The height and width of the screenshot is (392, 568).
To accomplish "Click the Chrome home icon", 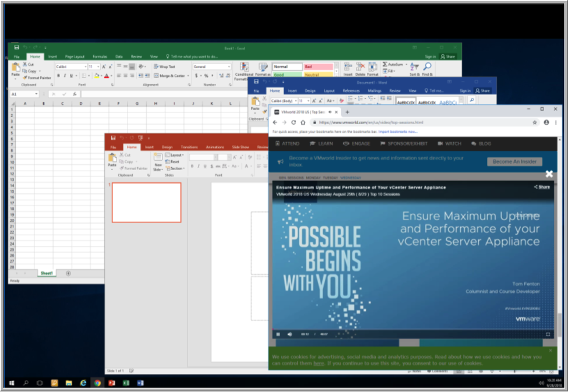I will (303, 122).
